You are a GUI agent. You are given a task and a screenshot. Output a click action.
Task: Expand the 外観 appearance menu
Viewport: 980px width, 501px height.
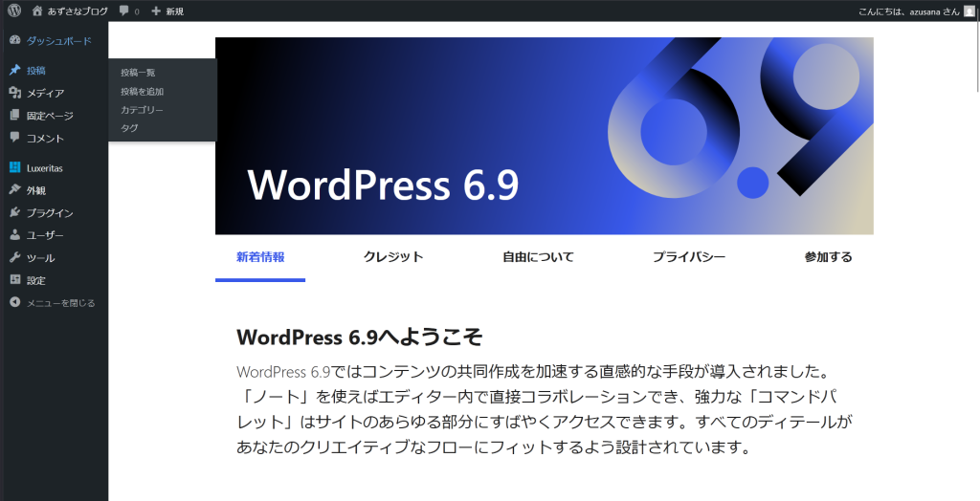point(36,190)
